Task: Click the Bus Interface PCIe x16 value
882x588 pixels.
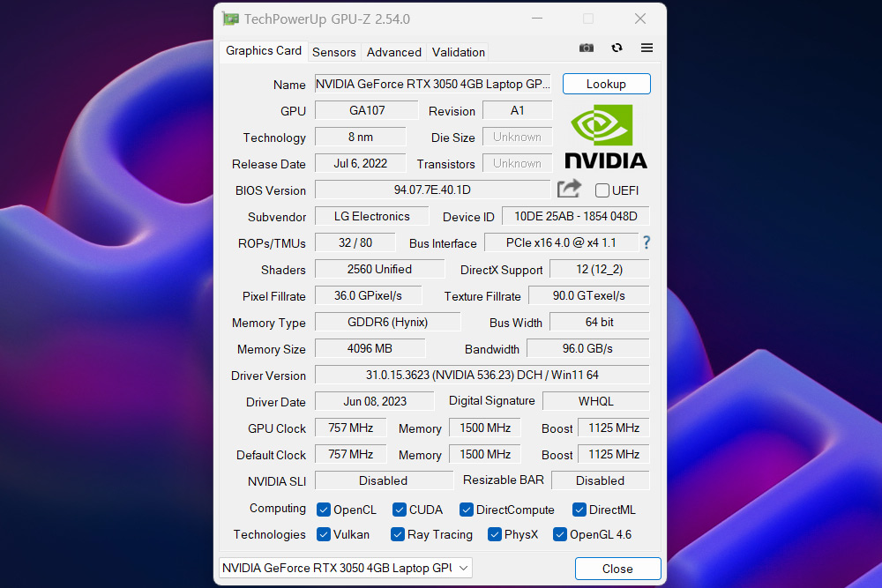Action: pos(561,242)
